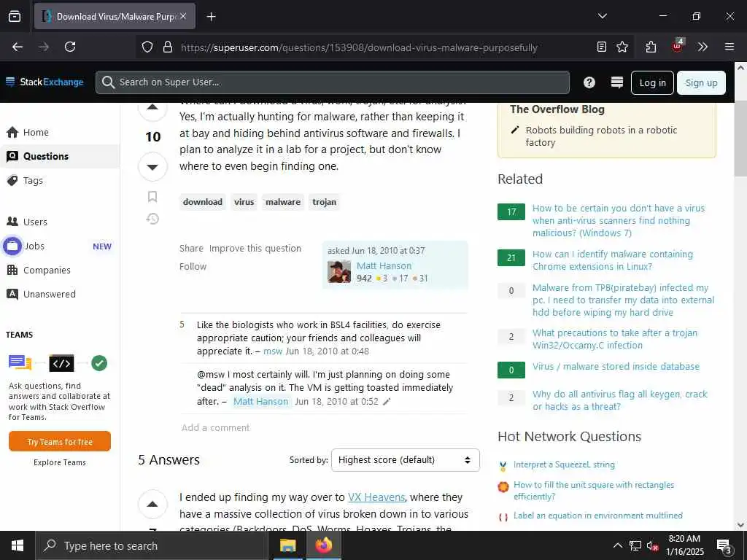Open Chrome extensions in Linux related question
Image resolution: width=747 pixels, height=560 pixels.
pyautogui.click(x=613, y=260)
